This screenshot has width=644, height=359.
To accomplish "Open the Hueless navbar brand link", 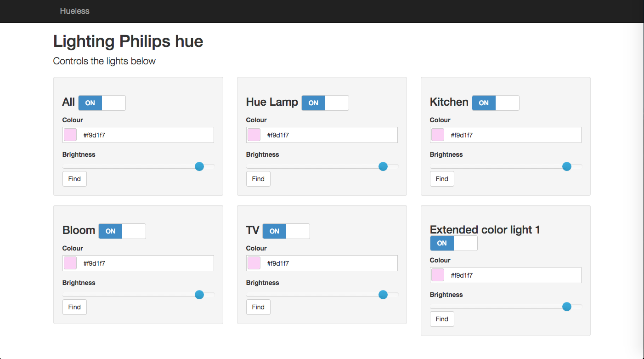I will coord(74,11).
